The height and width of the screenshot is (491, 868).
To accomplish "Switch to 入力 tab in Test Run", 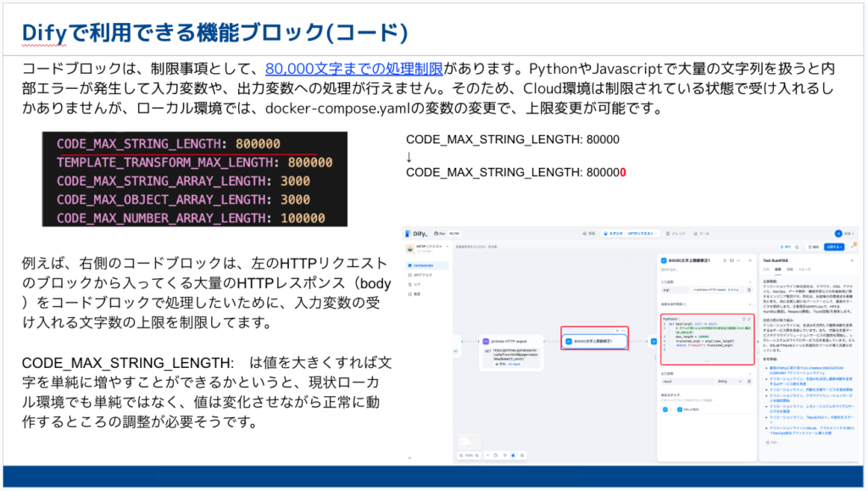I will point(766,270).
